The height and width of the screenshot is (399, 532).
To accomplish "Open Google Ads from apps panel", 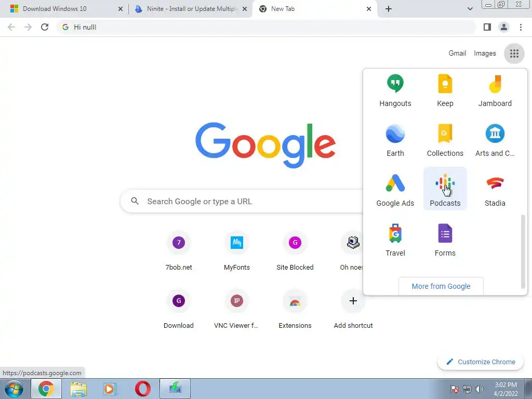I will click(395, 190).
